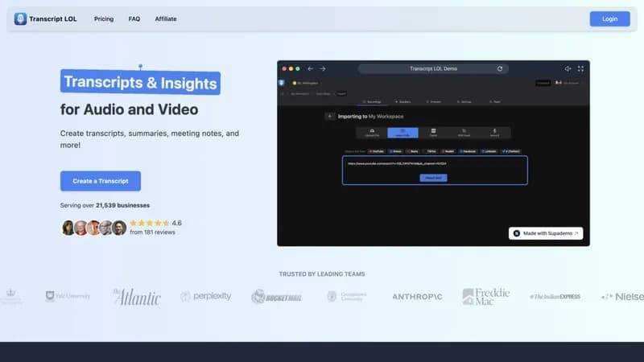Click the Transcripts & Insights headline

click(x=140, y=83)
